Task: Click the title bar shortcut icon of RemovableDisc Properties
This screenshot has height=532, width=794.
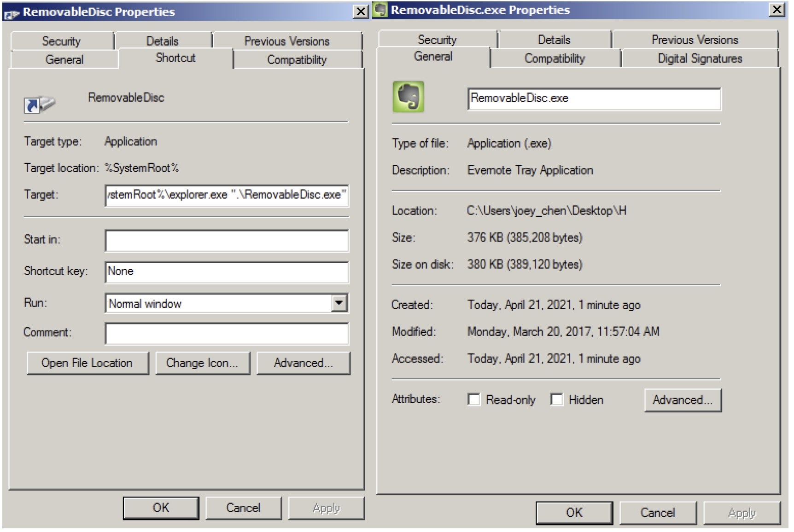Action: tap(11, 13)
